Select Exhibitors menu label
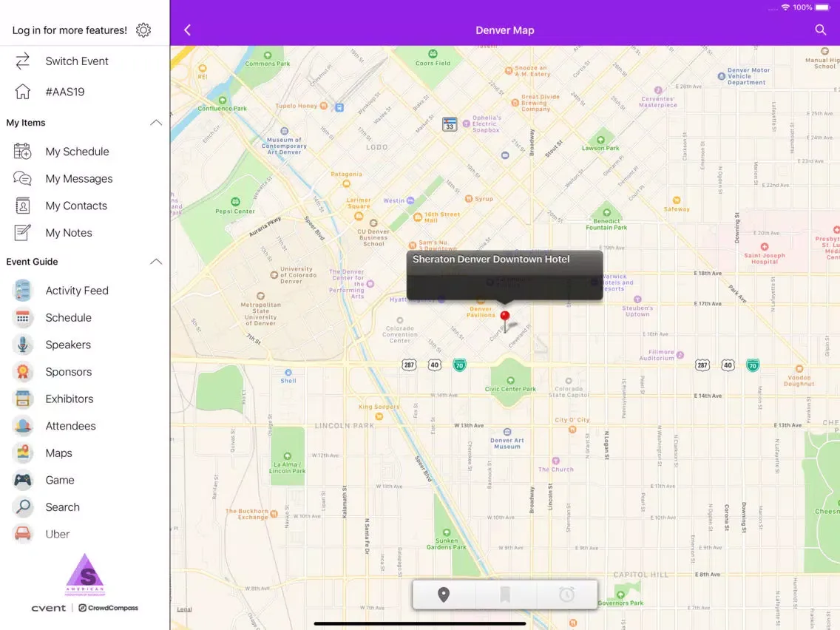Screen dimensions: 840x630 click(69, 399)
